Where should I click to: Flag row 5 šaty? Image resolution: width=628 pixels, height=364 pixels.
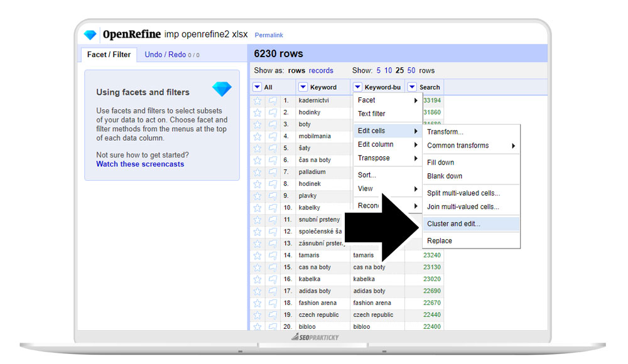click(x=273, y=148)
